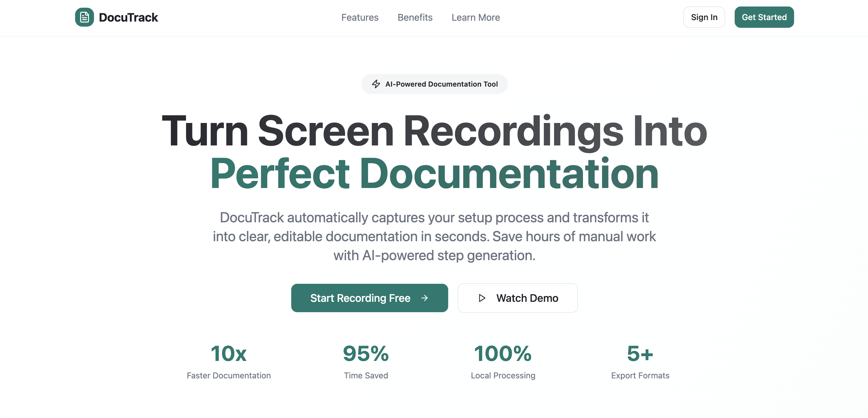The image size is (868, 418).
Task: Click the lightning bolt icon in badge
Action: (376, 84)
